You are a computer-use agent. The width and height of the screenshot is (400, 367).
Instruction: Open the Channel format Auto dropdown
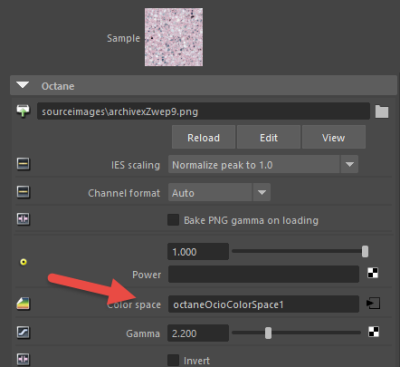(x=219, y=192)
